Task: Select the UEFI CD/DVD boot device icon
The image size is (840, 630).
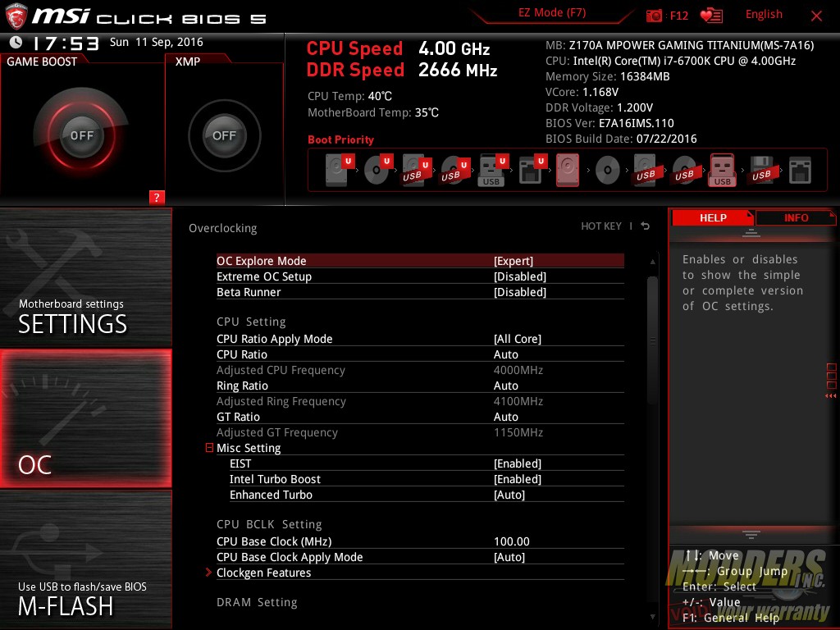Action: coord(377,170)
